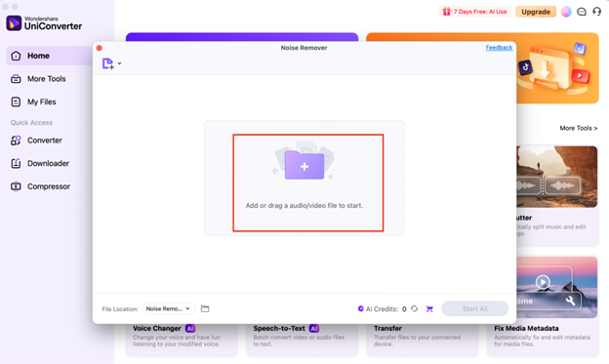Click the Home house icon

(16, 56)
